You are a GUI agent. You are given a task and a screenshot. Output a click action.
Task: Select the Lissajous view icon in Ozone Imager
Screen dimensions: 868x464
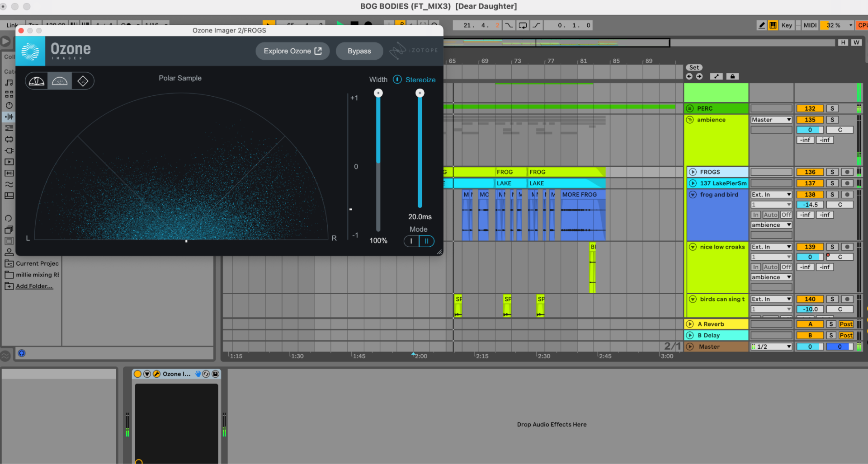click(83, 80)
